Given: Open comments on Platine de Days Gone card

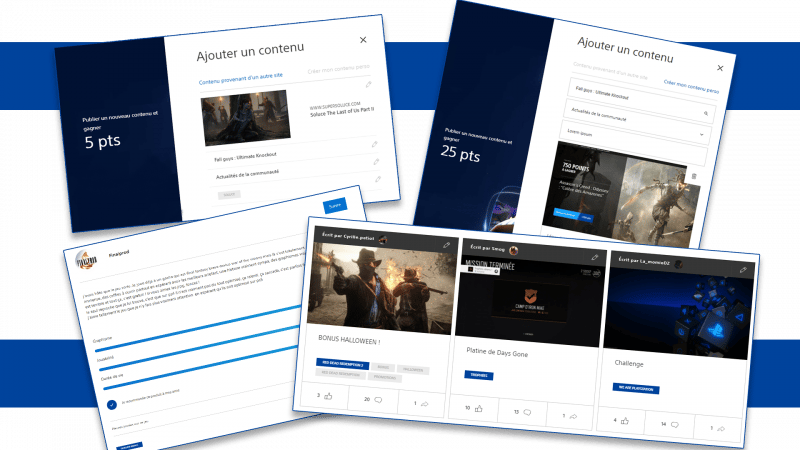Looking at the screenshot, I should pos(527,412).
